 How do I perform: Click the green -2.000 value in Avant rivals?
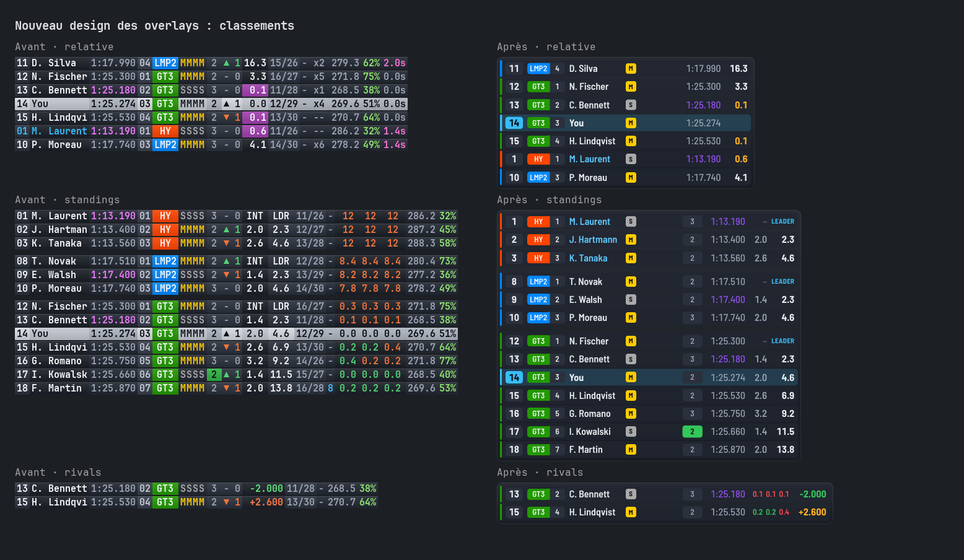tap(266, 489)
